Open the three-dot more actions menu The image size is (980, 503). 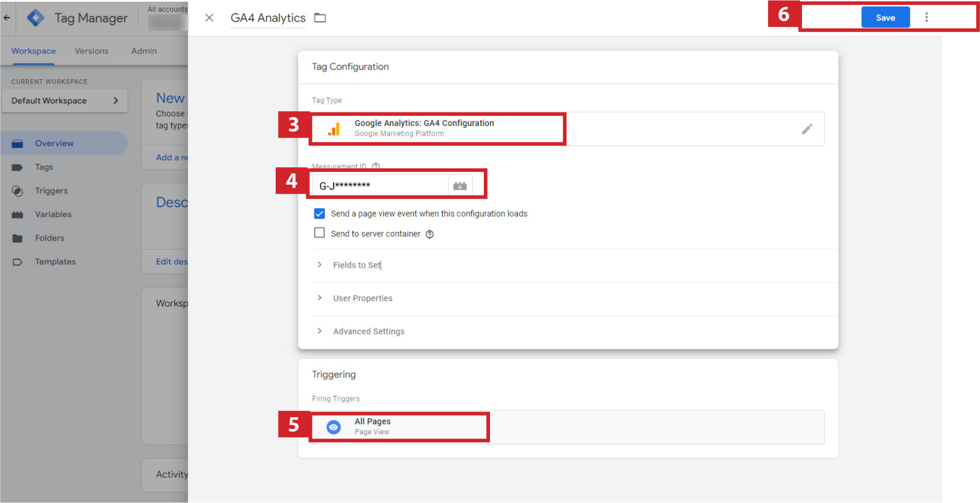(926, 17)
